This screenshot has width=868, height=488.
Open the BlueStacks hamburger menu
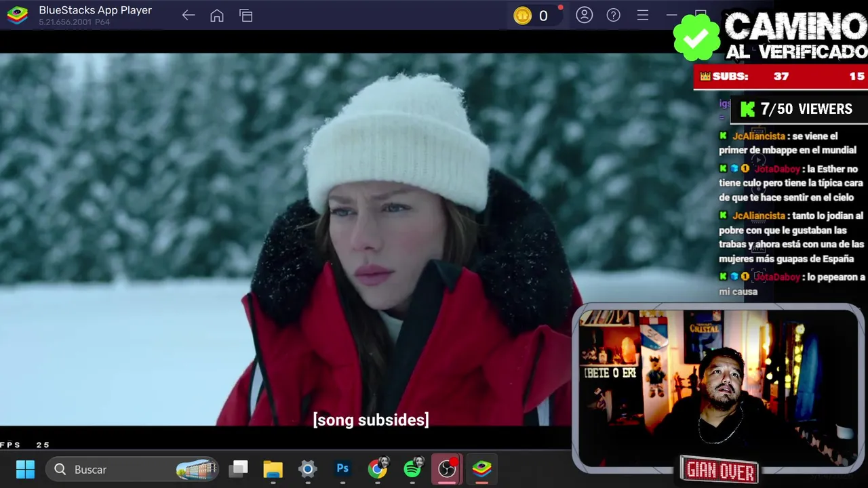643,16
